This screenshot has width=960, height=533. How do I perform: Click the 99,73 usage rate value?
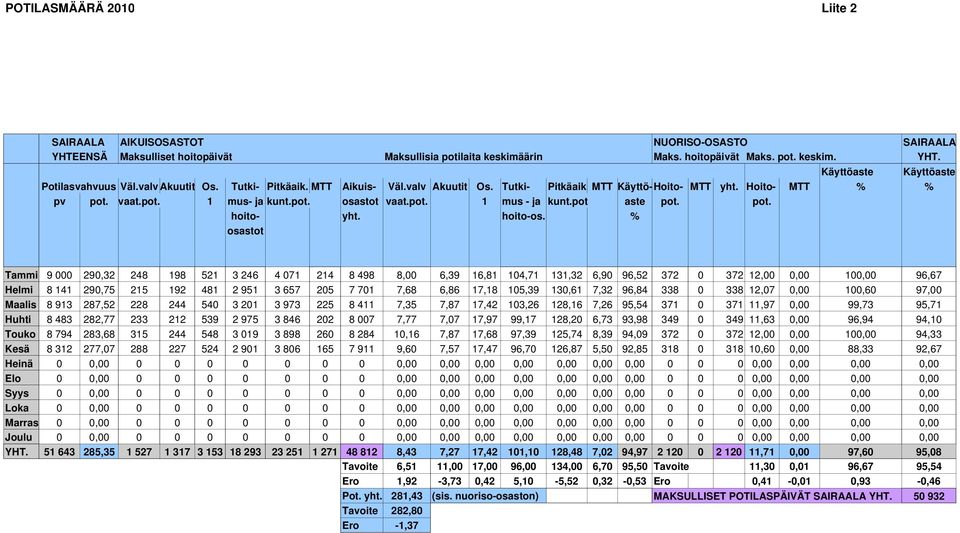[860, 305]
